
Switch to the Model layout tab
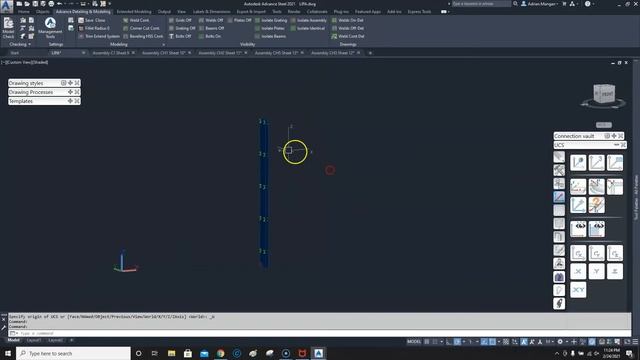(13, 340)
